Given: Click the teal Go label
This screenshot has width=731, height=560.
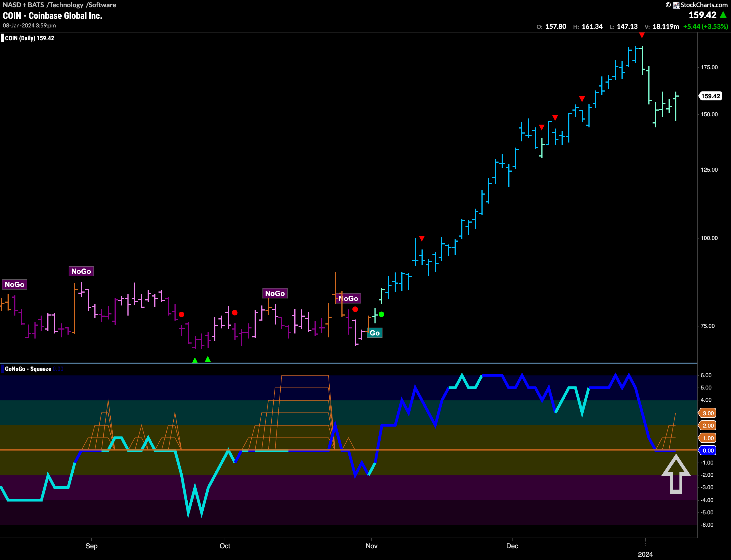Looking at the screenshot, I should (x=375, y=333).
